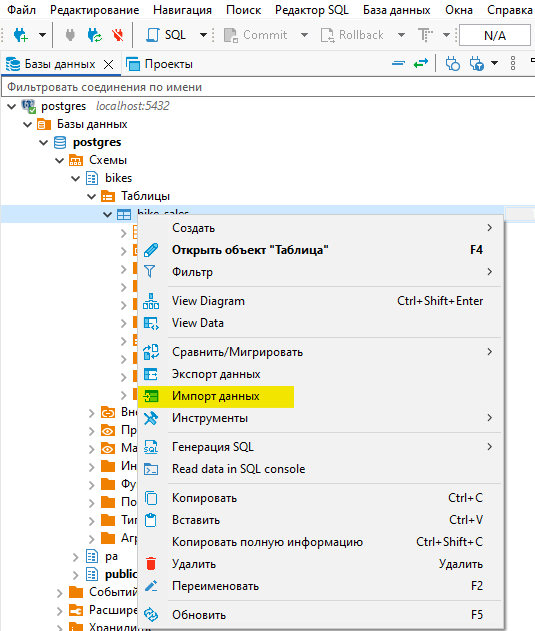Open the Commit dropdown arrow
This screenshot has width=535, height=631.
304,35
